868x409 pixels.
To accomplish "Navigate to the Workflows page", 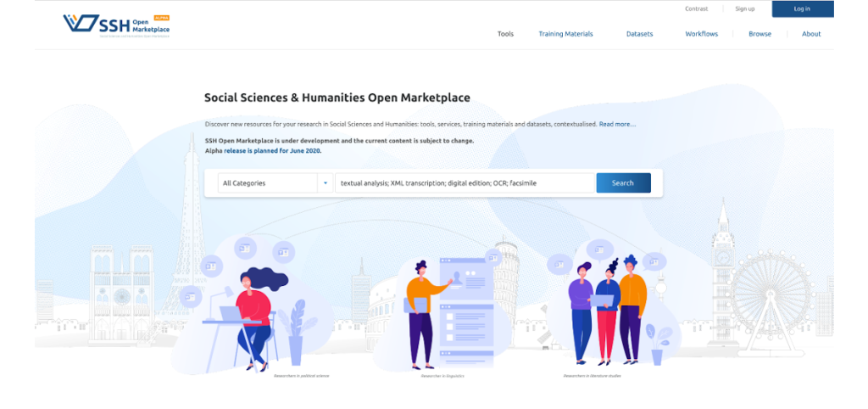I will (701, 34).
